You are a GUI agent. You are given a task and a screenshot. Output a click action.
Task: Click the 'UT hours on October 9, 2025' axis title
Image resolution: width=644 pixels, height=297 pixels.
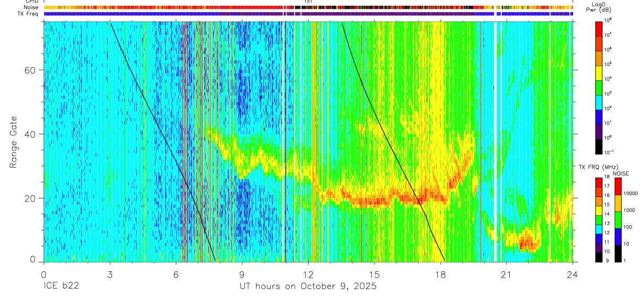pyautogui.click(x=308, y=287)
